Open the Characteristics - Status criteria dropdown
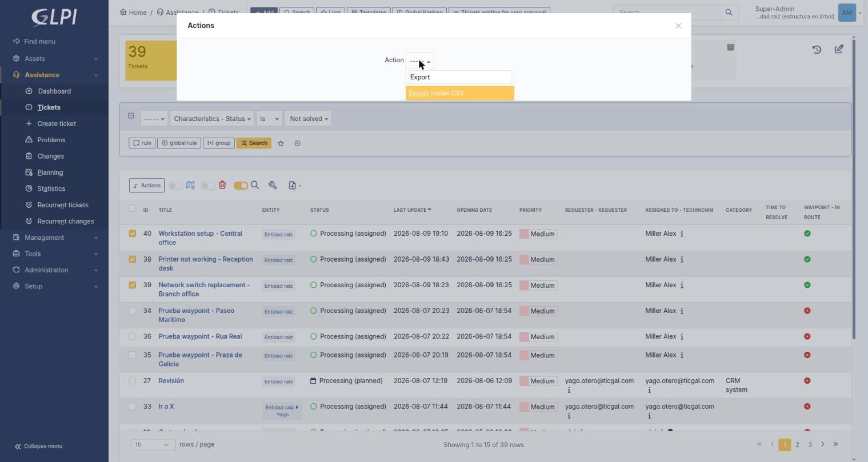 click(x=212, y=119)
